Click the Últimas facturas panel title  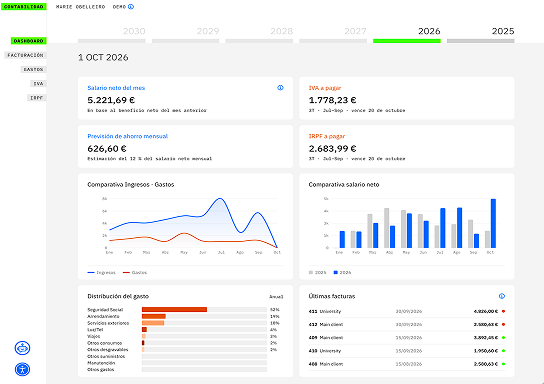[332, 296]
